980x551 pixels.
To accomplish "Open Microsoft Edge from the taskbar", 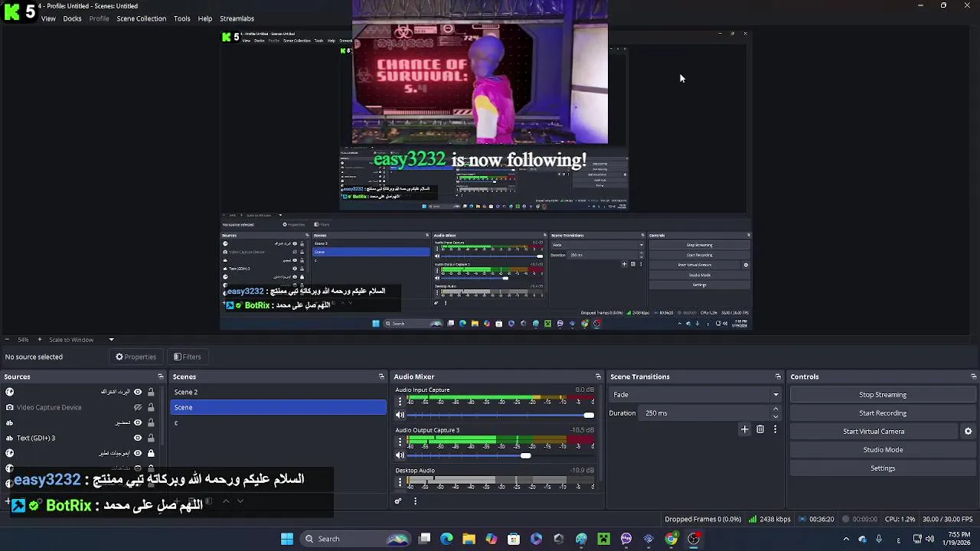I will click(446, 539).
